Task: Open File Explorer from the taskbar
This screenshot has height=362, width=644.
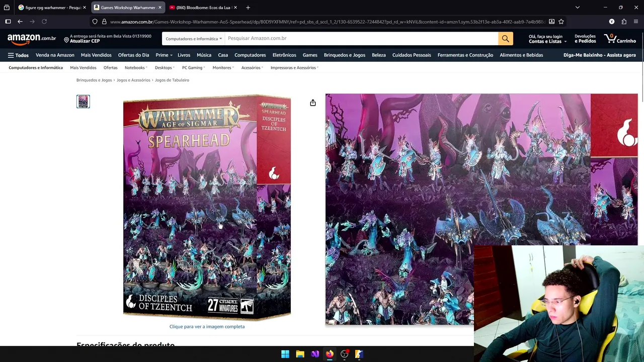Action: 300,354
